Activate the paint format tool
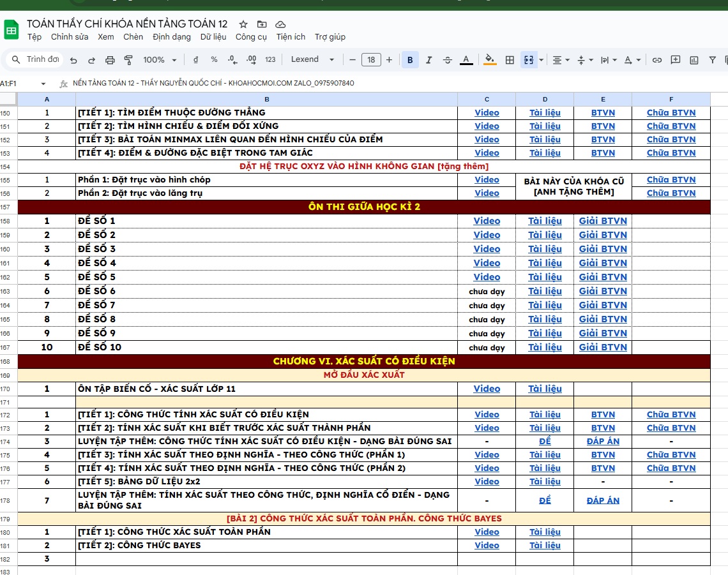Screen dimensions: 728x575 [x=128, y=60]
